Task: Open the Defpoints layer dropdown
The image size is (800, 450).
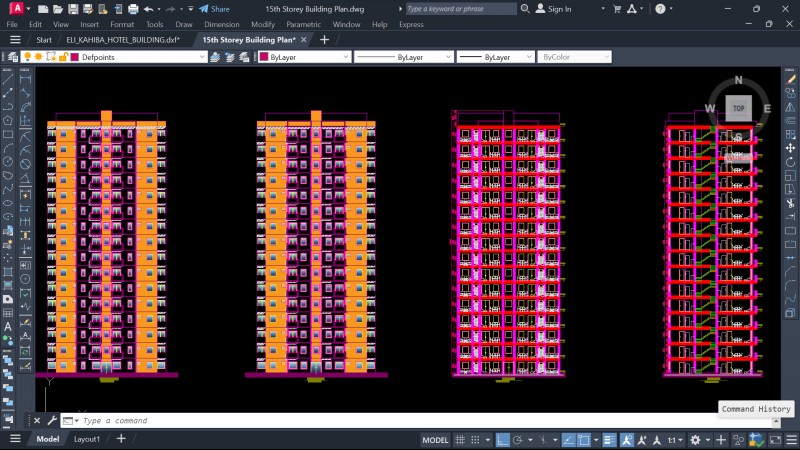Action: click(202, 57)
